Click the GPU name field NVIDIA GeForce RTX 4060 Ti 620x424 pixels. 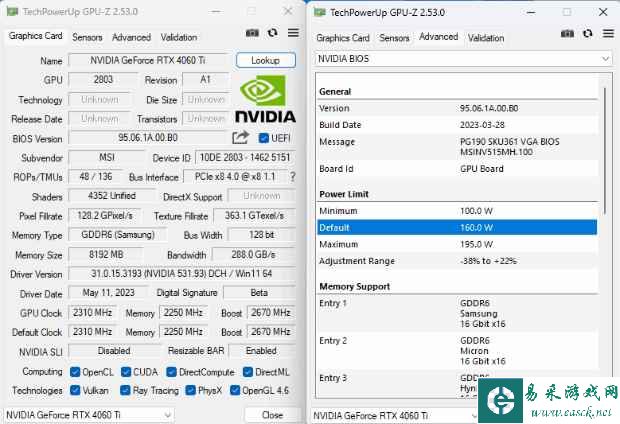[x=148, y=60]
